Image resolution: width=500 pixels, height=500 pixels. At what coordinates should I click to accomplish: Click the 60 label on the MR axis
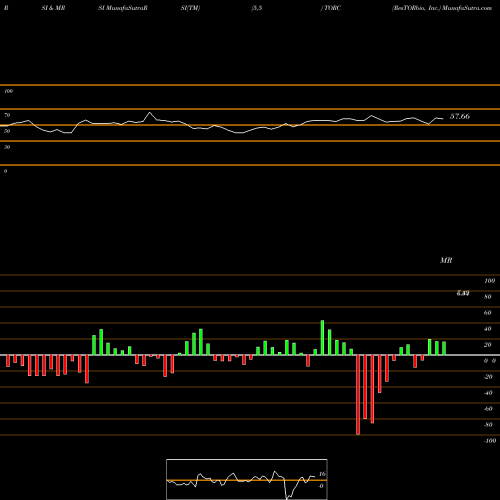pyautogui.click(x=488, y=313)
